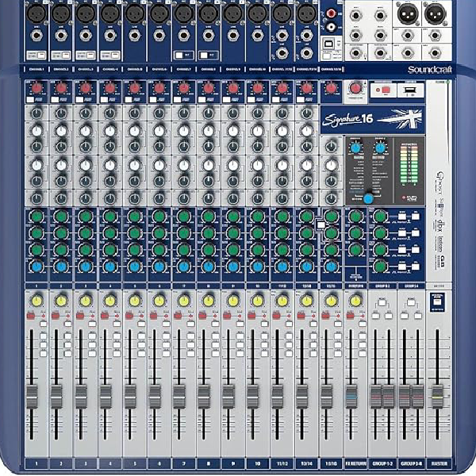Click the line jack under channel 6 XLR
Image resolution: width=476 pixels, height=476 pixels.
(159, 36)
